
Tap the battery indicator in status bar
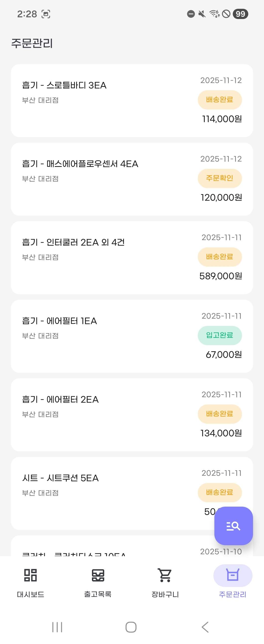[x=240, y=14]
